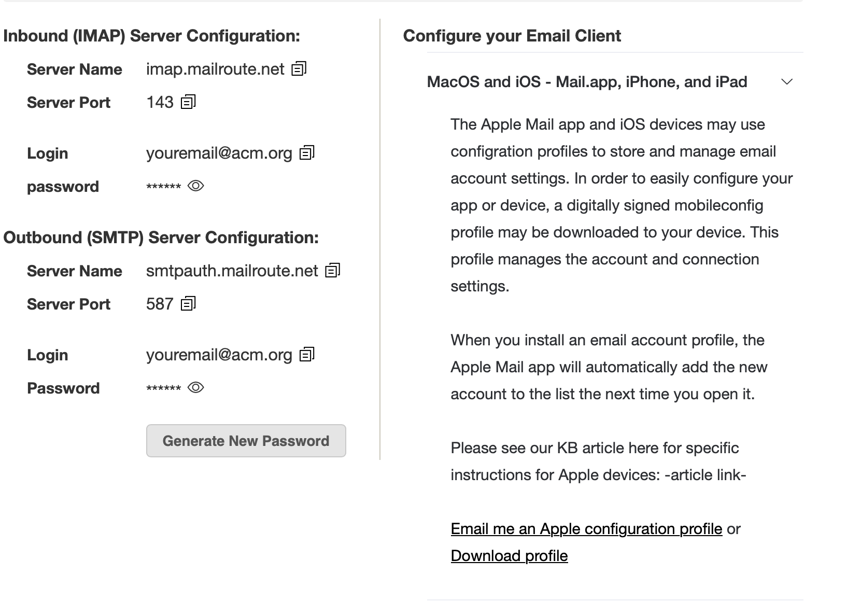Click the SMTP port value 587
Image resolution: width=847 pixels, height=616 pixels.
point(159,304)
